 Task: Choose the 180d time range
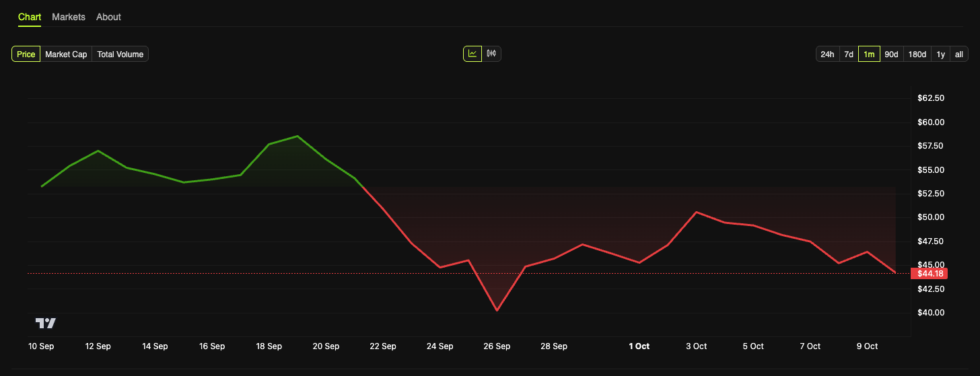point(917,54)
